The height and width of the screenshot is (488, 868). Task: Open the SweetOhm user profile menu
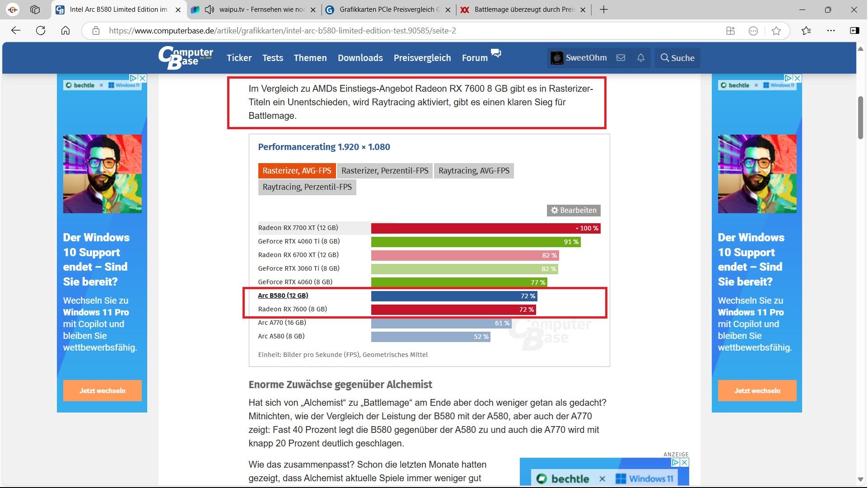click(579, 58)
